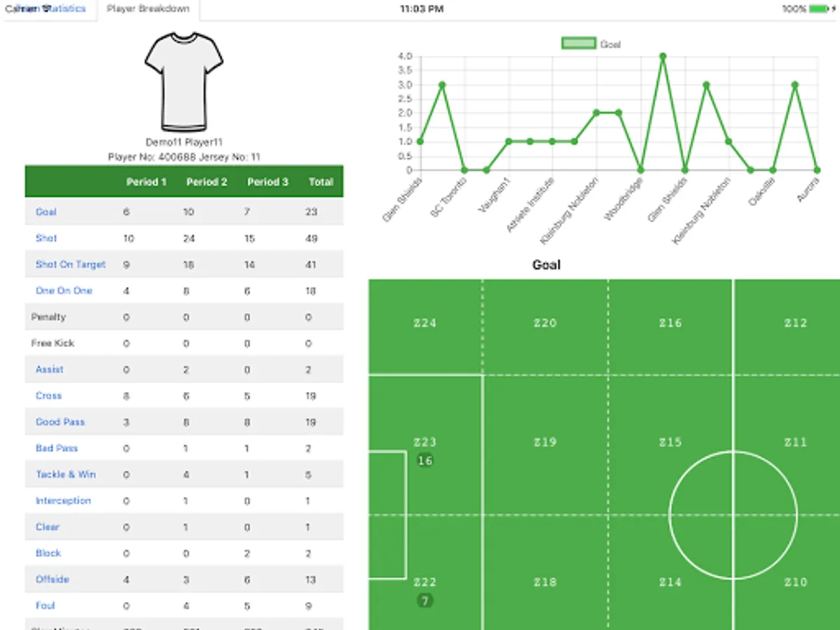
Task: Select the Tackle & Win stat link
Action: click(65, 474)
